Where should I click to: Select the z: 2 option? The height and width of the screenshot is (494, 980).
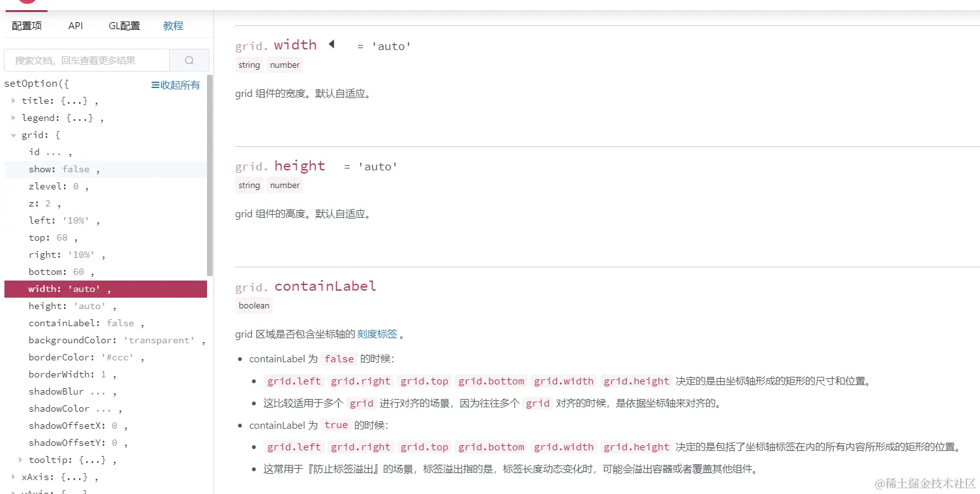click(106, 203)
